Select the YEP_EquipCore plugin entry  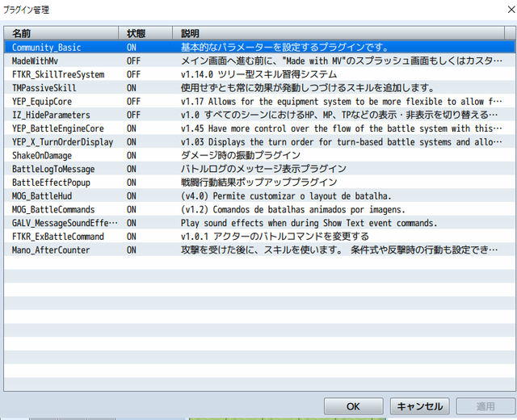pyautogui.click(x=42, y=102)
